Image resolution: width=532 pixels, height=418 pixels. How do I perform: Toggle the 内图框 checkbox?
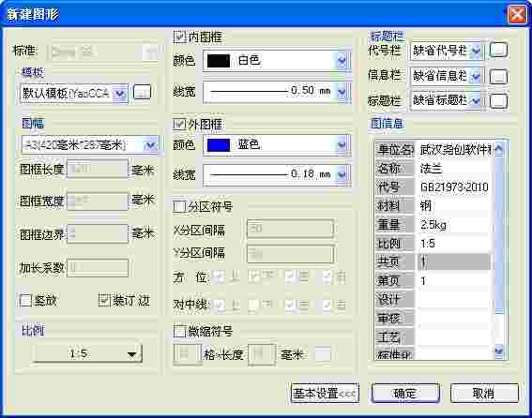coord(179,37)
